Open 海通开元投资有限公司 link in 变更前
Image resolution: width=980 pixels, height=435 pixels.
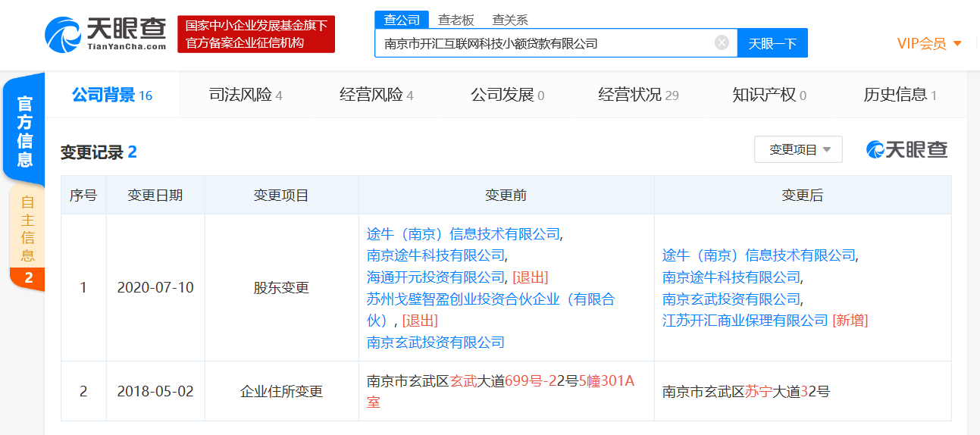coord(436,277)
